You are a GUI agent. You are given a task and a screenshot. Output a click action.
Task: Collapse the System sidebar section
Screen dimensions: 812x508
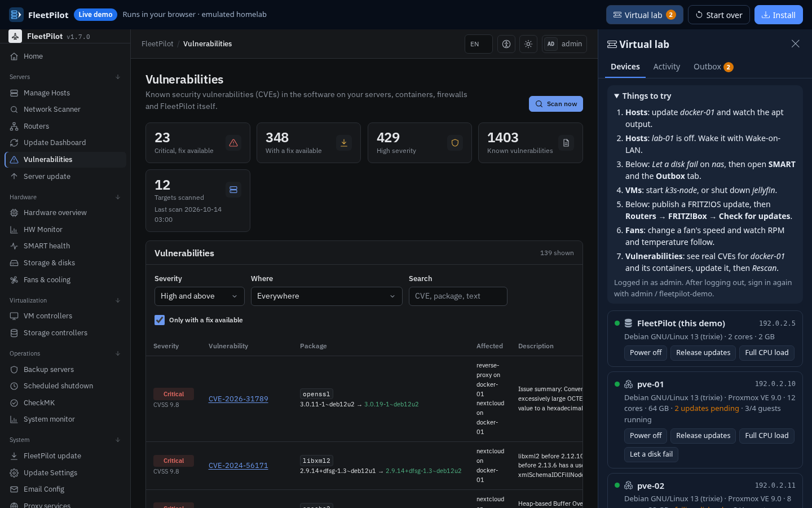pos(65,440)
